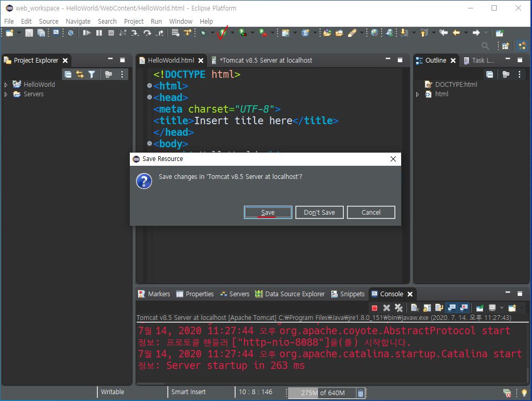Click the Step Into debug icon
This screenshot has height=401, width=532.
pos(135,33)
